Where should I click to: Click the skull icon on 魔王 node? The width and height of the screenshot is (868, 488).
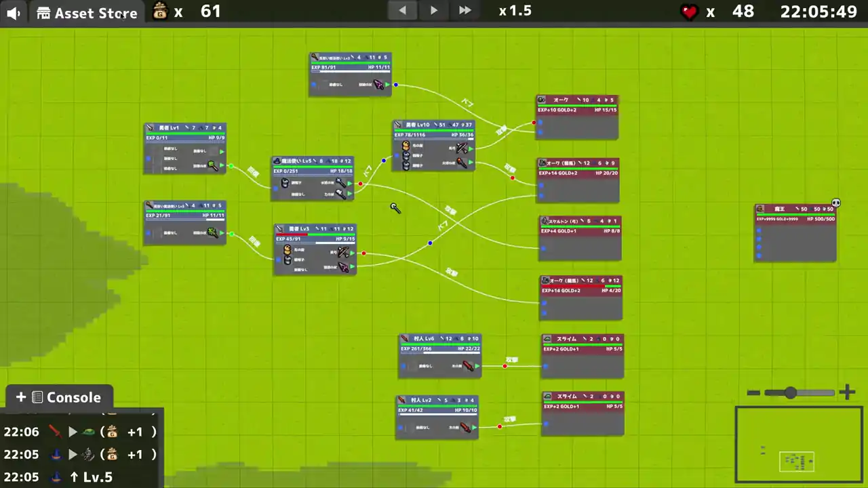pyautogui.click(x=836, y=203)
